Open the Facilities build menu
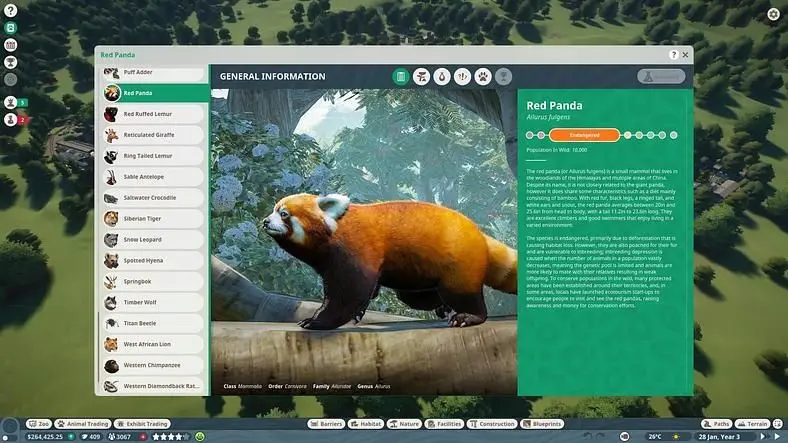The image size is (788, 443). [x=444, y=424]
